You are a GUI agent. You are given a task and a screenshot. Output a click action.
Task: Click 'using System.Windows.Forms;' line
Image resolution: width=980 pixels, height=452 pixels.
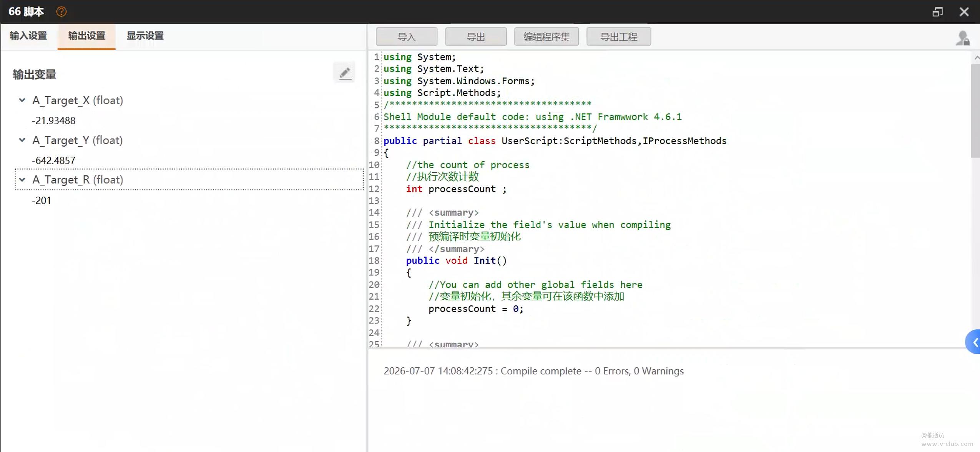pos(459,81)
